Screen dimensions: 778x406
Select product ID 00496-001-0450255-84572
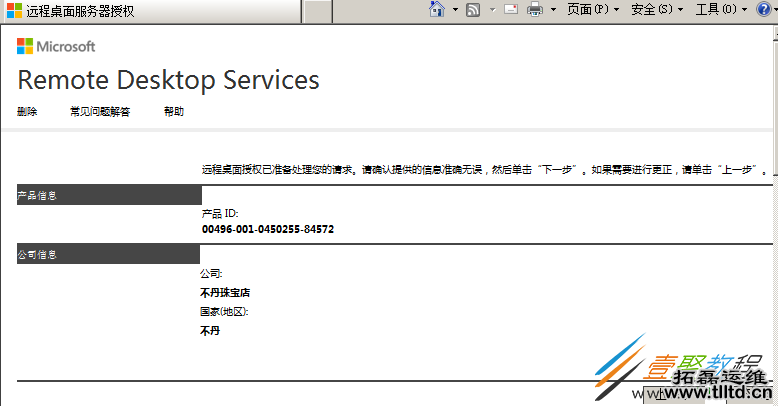[268, 229]
